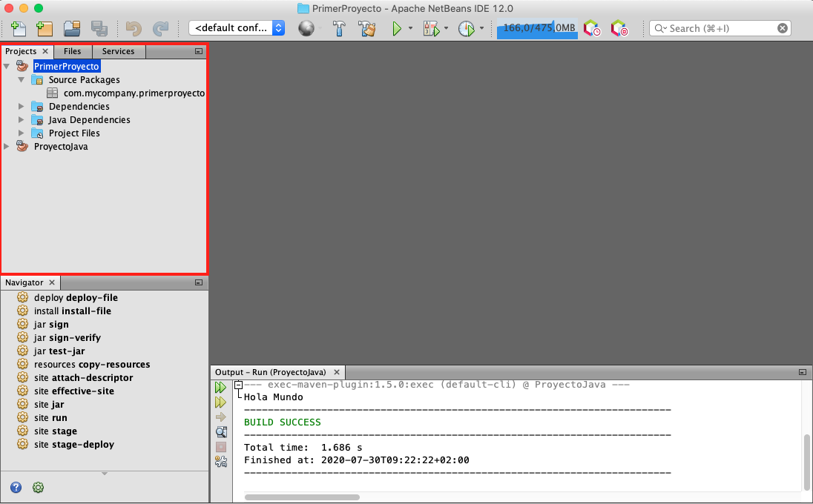
Task: Select the jar test-jar goal
Action: (x=59, y=351)
